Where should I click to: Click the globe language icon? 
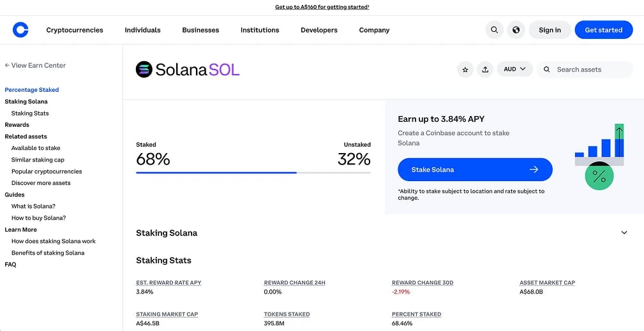516,30
